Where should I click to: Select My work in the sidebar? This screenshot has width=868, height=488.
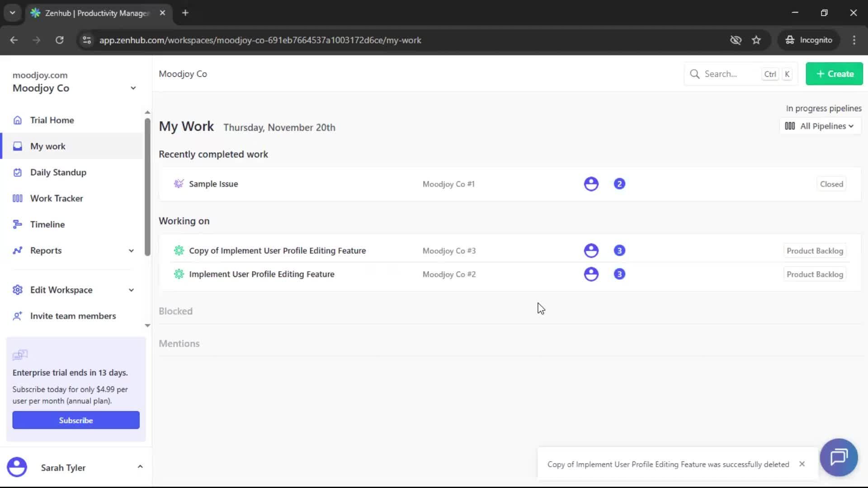coord(47,146)
